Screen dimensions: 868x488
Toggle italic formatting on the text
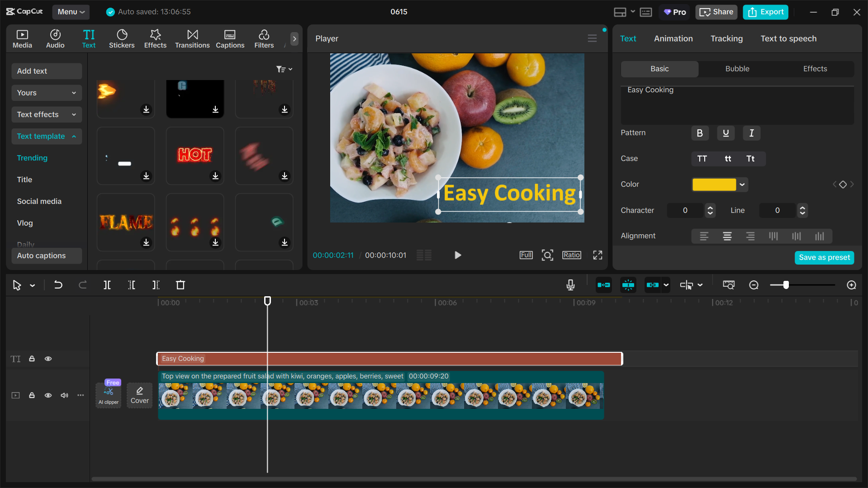[751, 133]
